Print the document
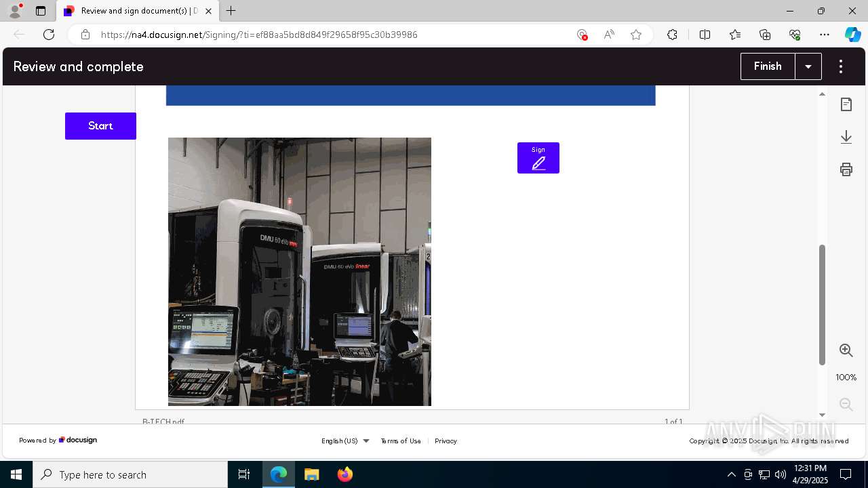This screenshot has height=488, width=868. [846, 169]
